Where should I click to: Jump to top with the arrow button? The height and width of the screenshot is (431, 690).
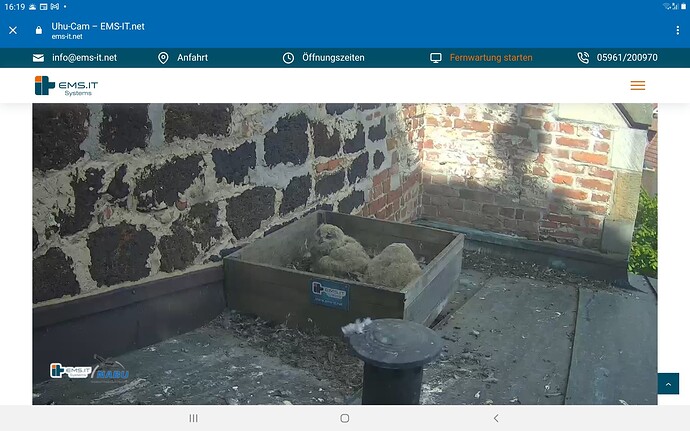click(668, 384)
